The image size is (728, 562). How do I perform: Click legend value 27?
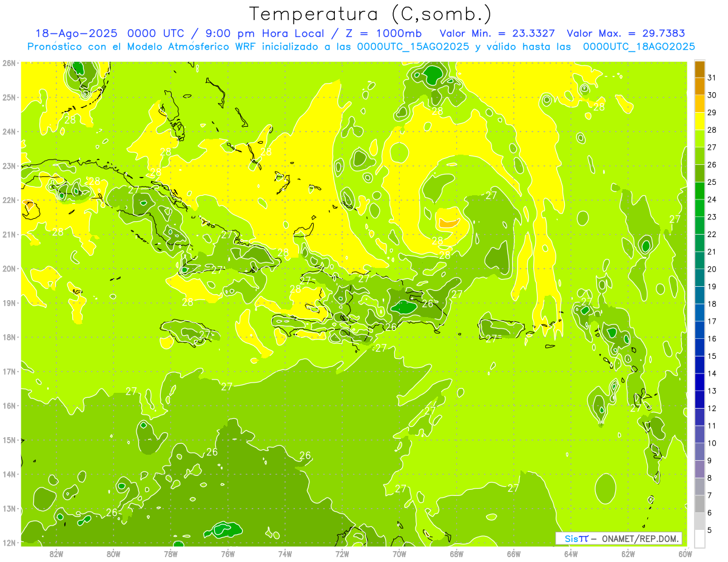point(712,147)
